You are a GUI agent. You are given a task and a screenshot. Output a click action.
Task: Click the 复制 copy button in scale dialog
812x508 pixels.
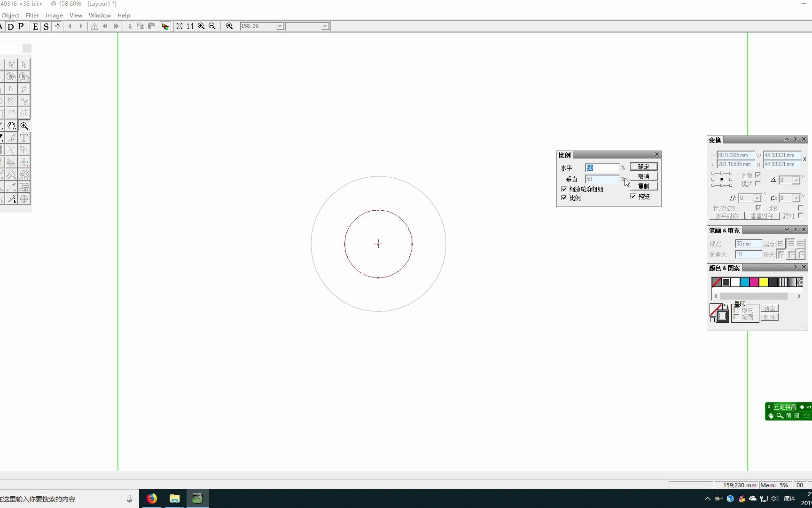tap(643, 187)
